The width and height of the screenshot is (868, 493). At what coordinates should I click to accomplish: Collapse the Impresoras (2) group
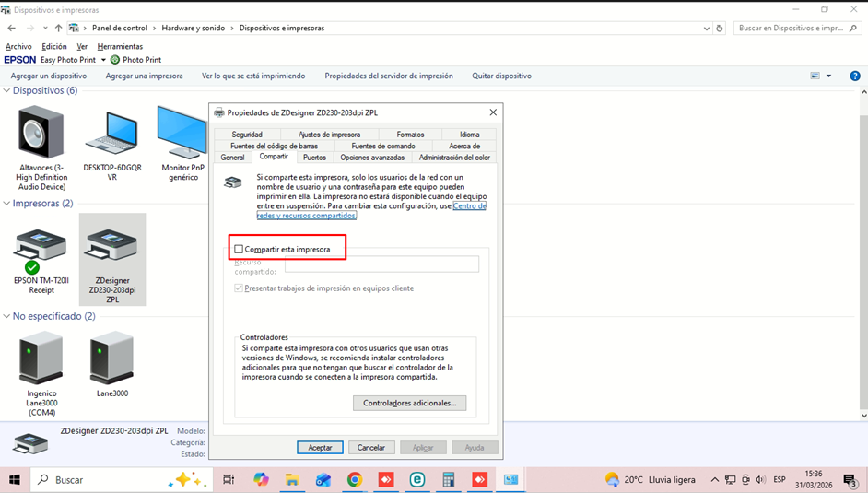6,203
